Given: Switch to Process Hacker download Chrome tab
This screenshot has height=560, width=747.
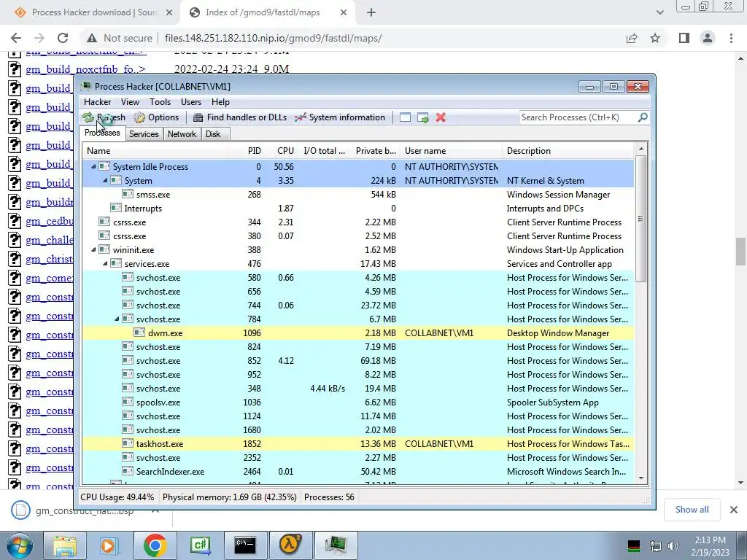Looking at the screenshot, I should (x=94, y=12).
